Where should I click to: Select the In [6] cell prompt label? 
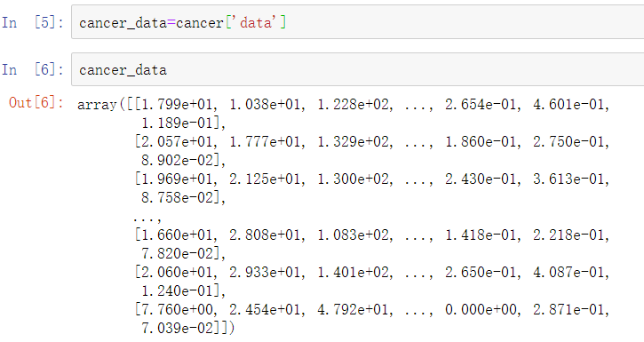(33, 69)
